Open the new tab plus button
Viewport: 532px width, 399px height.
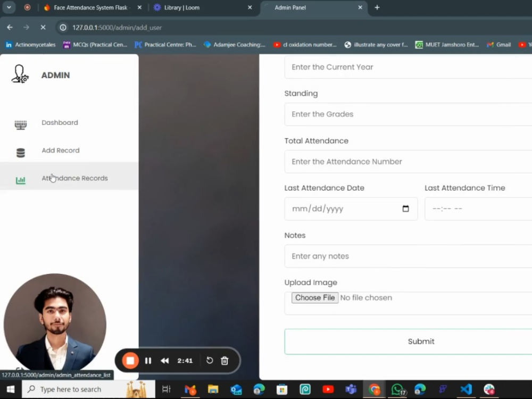click(377, 8)
